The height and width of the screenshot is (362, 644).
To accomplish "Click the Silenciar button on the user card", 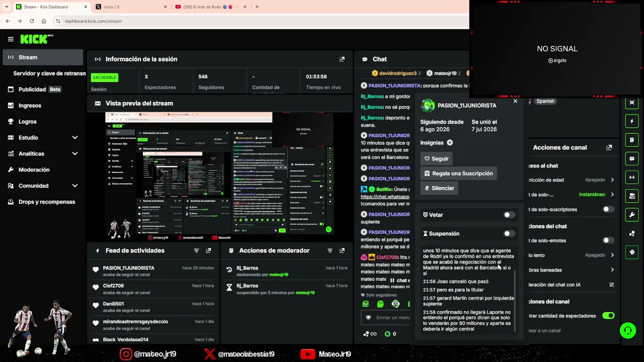I will pyautogui.click(x=439, y=188).
